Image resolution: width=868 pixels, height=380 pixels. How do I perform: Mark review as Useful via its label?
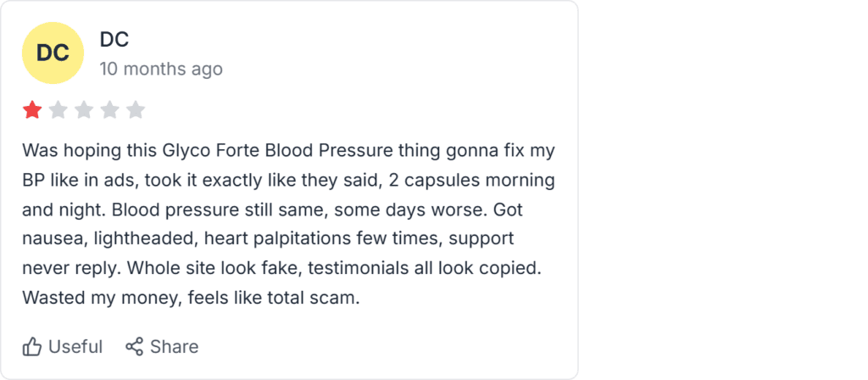75,347
